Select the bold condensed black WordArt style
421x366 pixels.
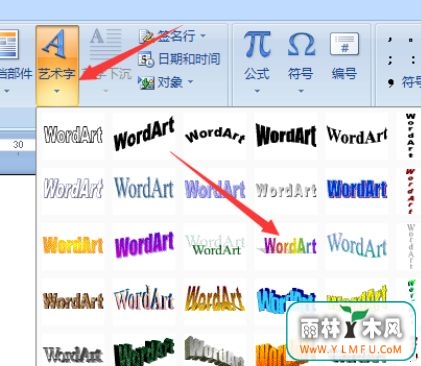click(286, 135)
